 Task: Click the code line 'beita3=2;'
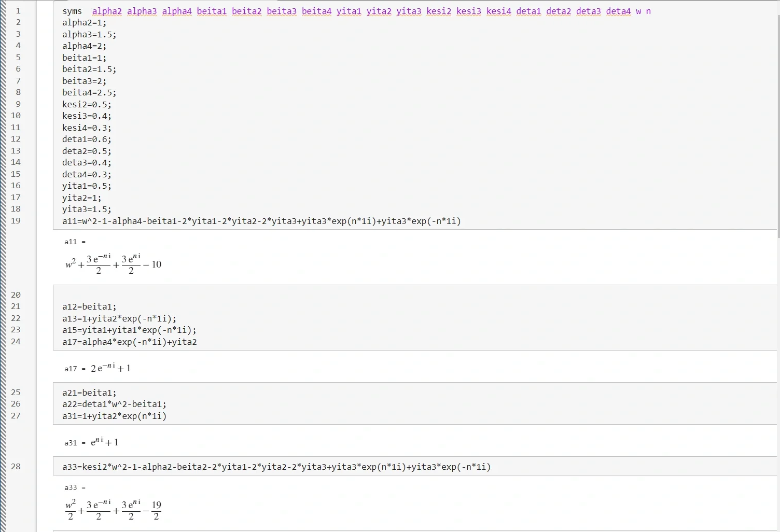(x=85, y=81)
